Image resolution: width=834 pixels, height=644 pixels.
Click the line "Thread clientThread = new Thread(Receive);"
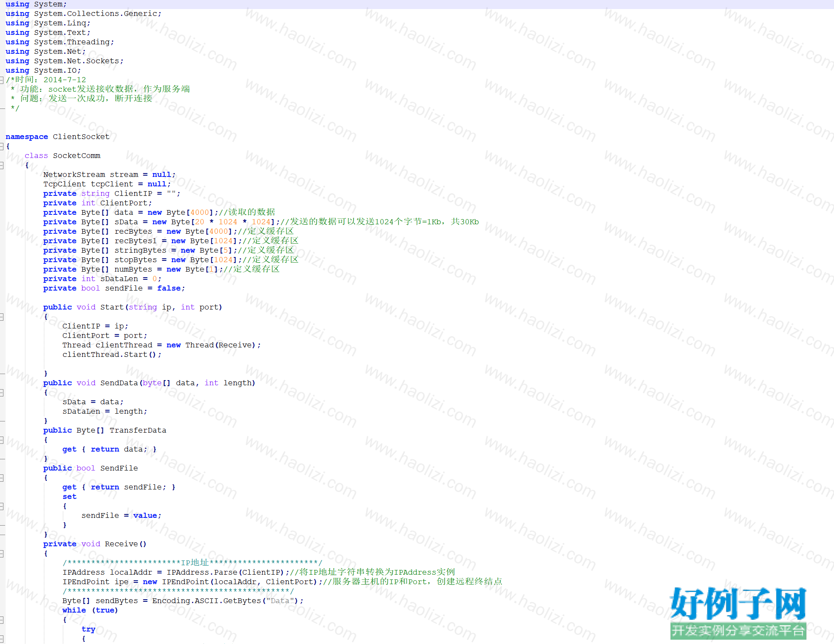point(162,345)
